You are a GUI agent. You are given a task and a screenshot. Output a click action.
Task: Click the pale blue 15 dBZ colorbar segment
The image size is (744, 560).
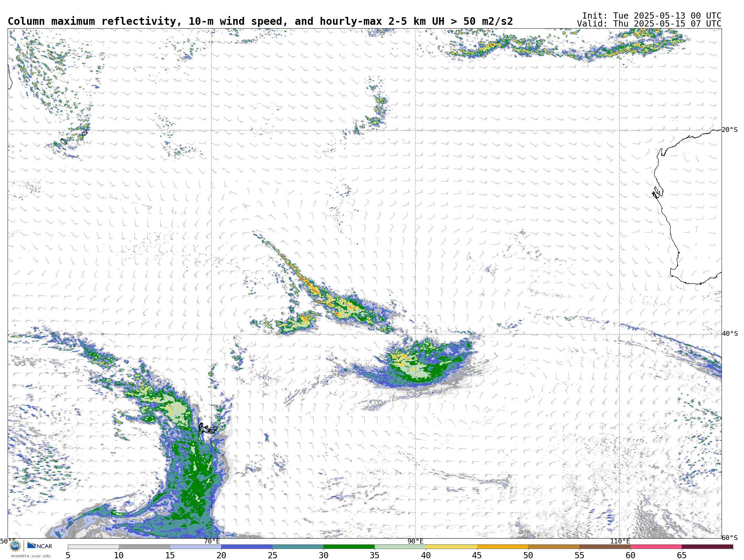pos(196,547)
